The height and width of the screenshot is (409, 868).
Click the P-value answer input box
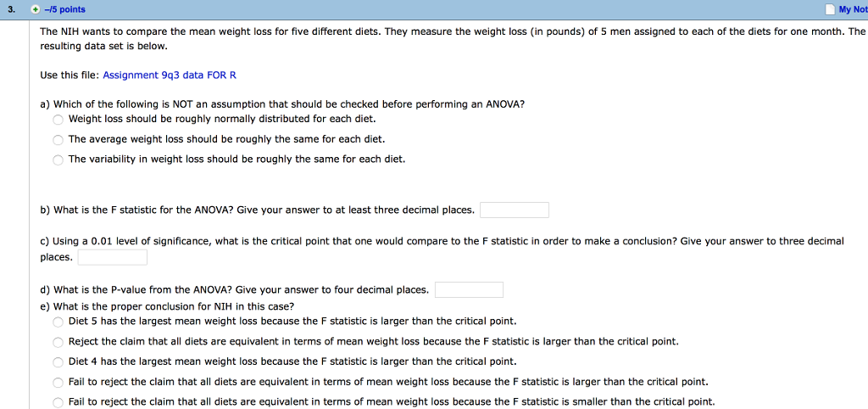470,290
